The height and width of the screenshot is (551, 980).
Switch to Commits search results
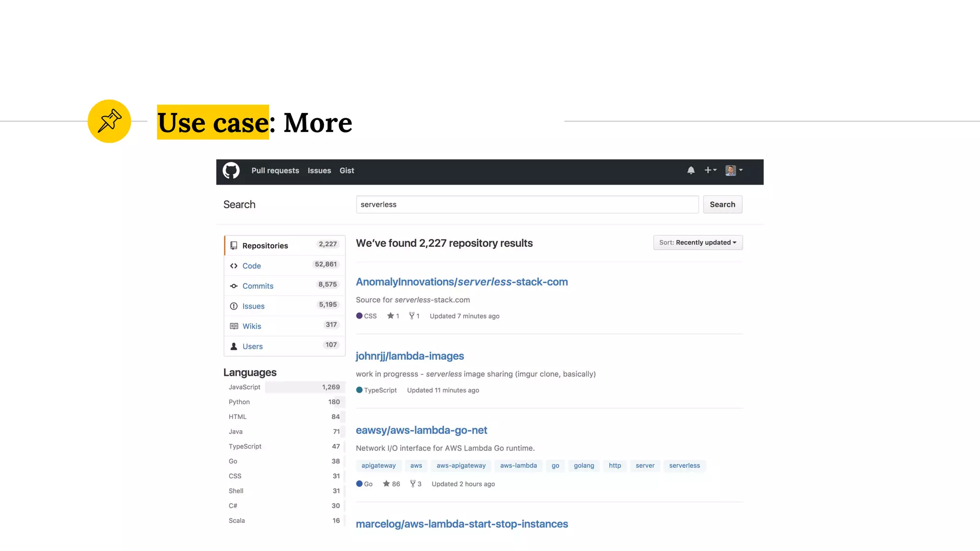(285, 286)
